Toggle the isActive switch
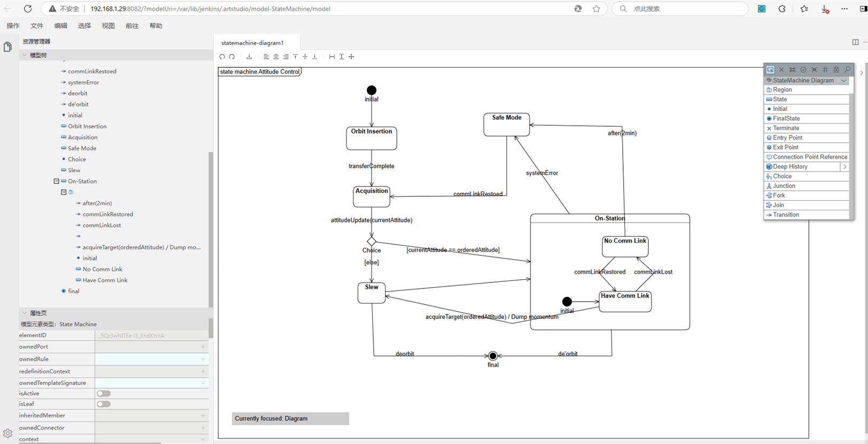Image resolution: width=868 pixels, height=444 pixels. click(x=104, y=394)
